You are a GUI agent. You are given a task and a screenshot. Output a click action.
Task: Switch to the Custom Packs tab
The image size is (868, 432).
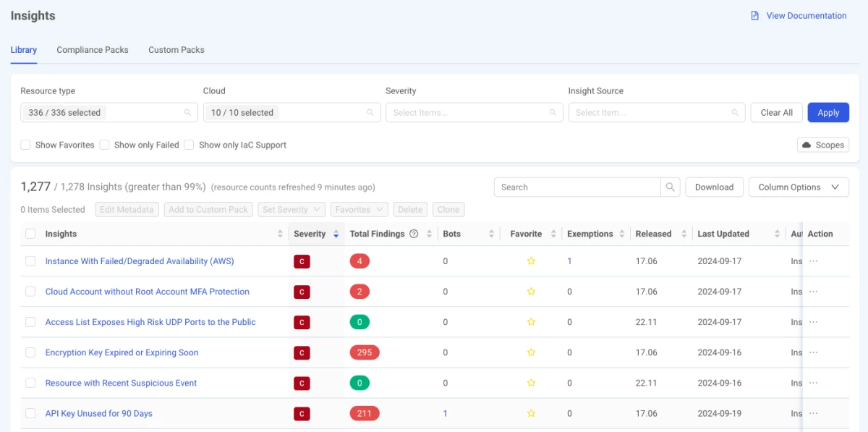tap(176, 50)
